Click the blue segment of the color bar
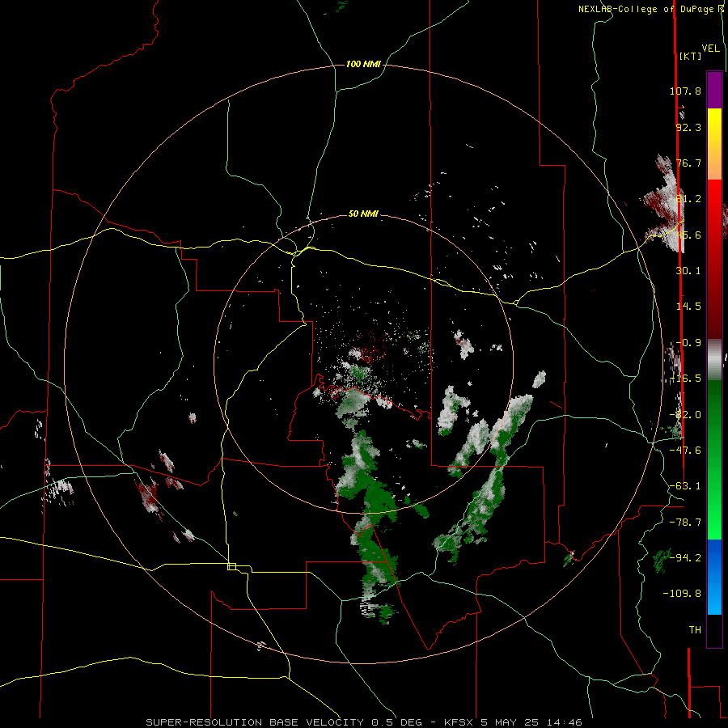Image resolution: width=728 pixels, height=728 pixels. pyautogui.click(x=714, y=577)
